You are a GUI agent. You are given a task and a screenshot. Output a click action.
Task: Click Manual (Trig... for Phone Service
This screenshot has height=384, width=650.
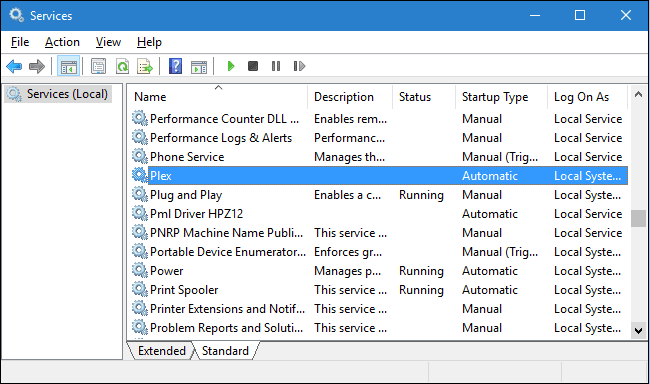point(500,157)
